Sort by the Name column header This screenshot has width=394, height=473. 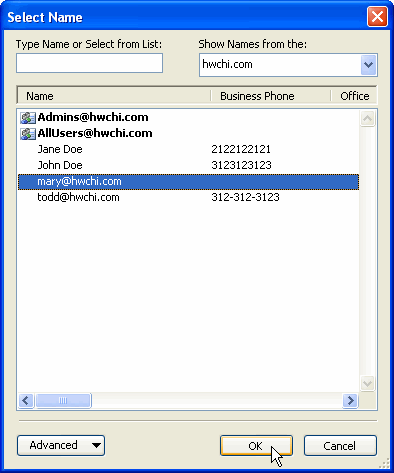114,96
